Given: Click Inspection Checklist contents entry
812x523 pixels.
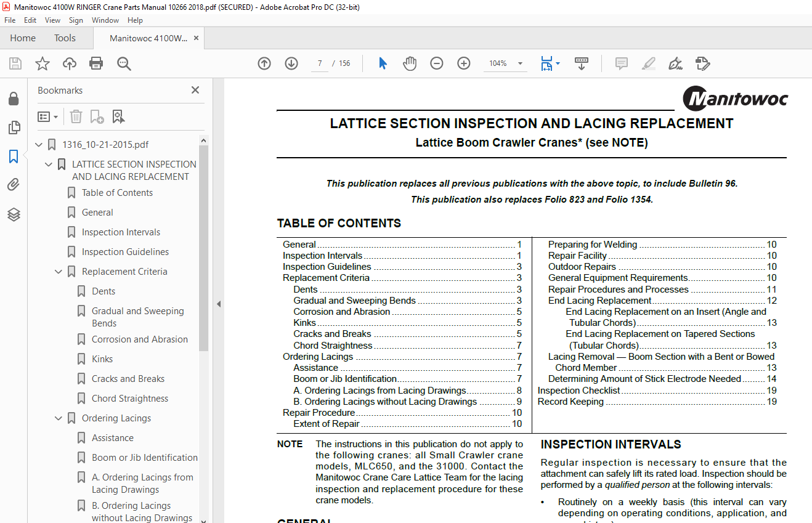Looking at the screenshot, I should point(657,391).
